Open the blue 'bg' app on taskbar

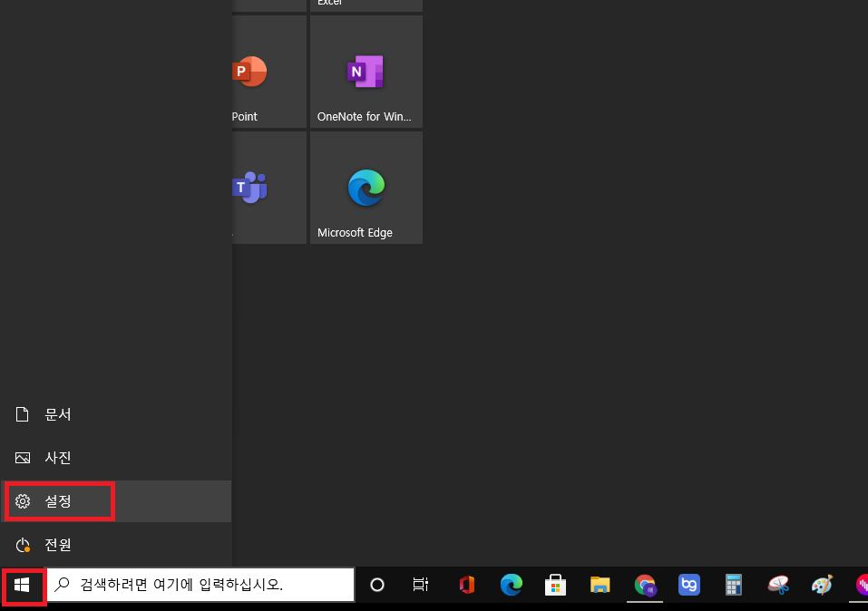689,585
